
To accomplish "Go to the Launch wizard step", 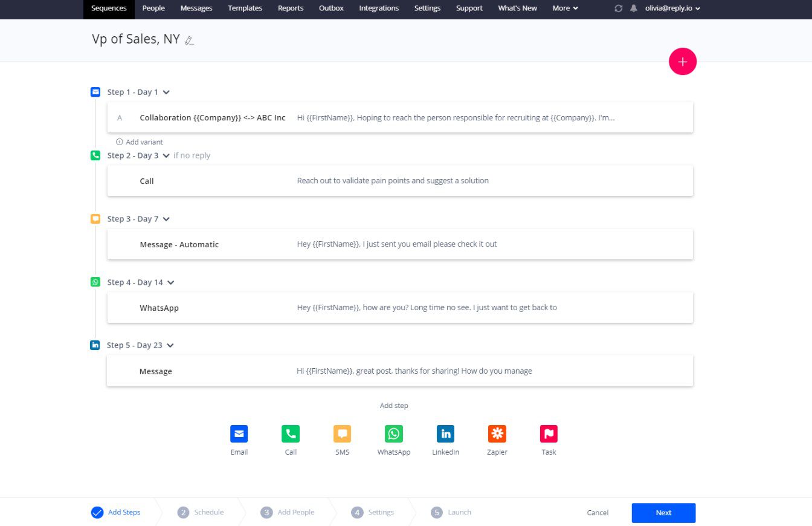I will pos(451,512).
